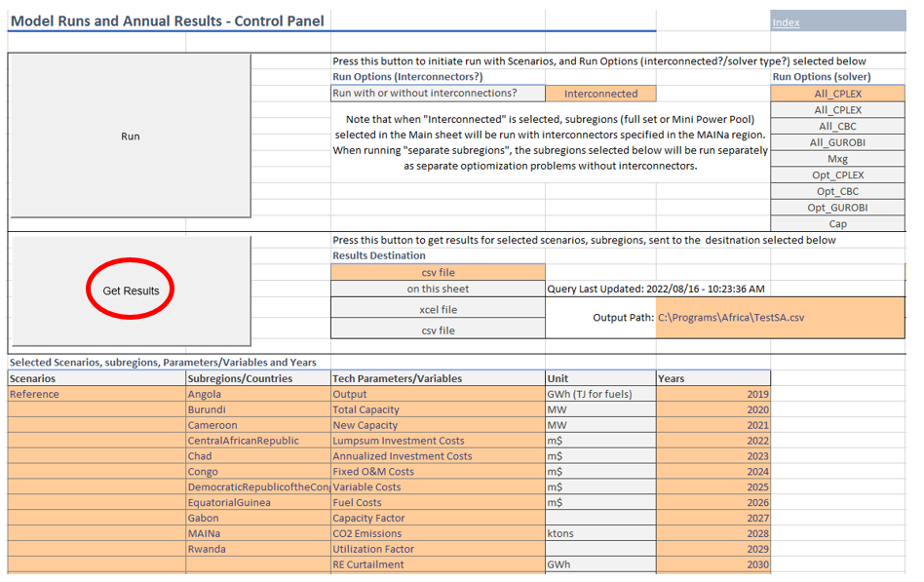Choose 'on this sheet' results destination
Viewport: 924px width, 582px height.
438,289
